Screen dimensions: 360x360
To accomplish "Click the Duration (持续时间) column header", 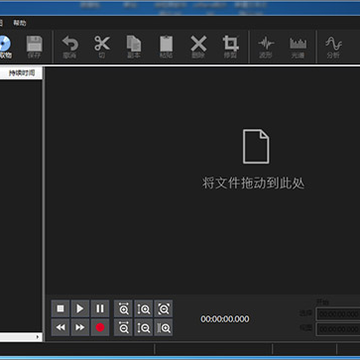I will point(22,73).
